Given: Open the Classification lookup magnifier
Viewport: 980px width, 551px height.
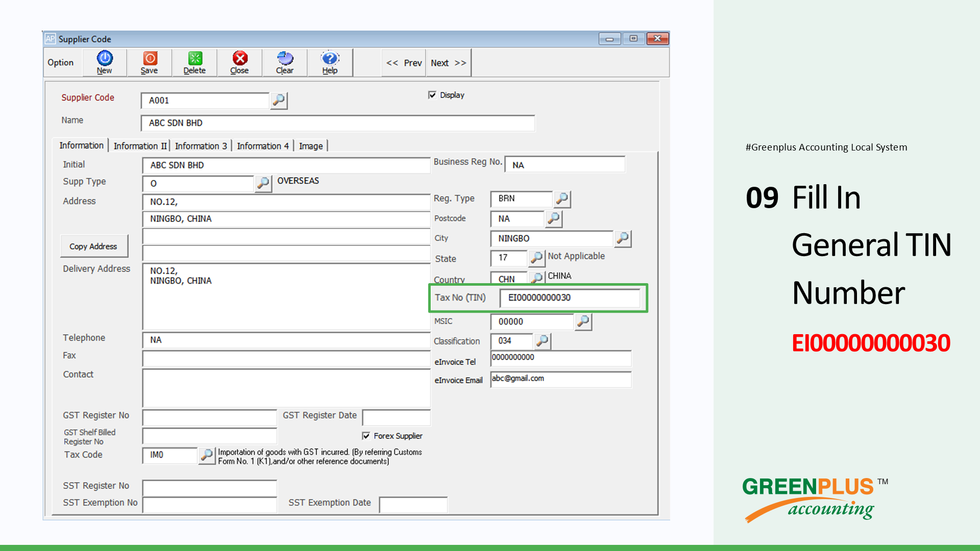Looking at the screenshot, I should pyautogui.click(x=543, y=341).
